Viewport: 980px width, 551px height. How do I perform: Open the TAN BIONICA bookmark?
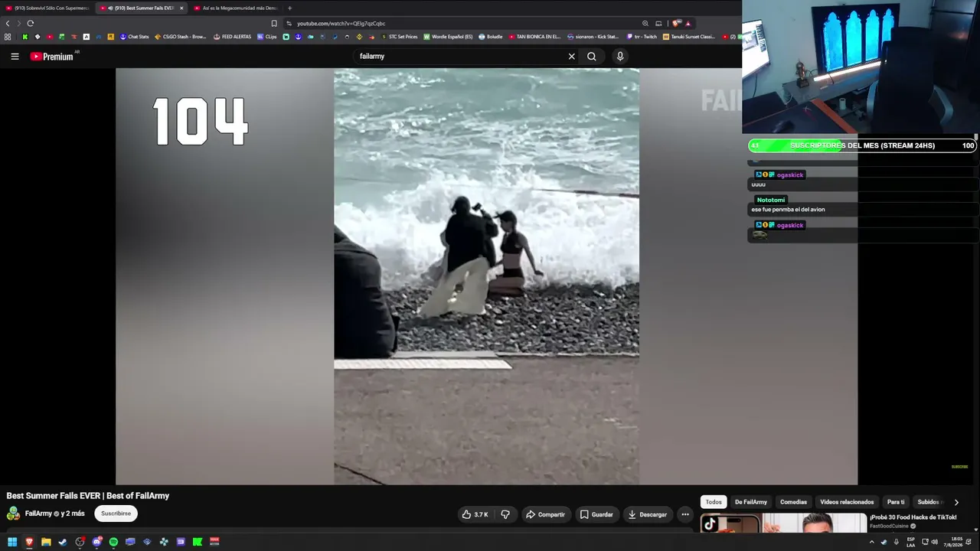[535, 37]
